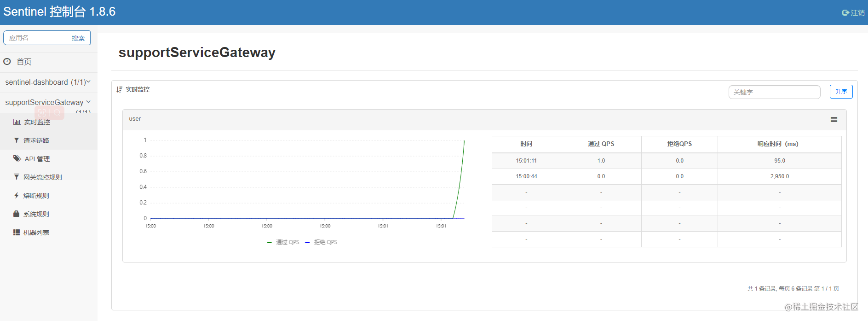Toggle 通过 QPS series in chart legend
This screenshot has height=321, width=868.
point(283,242)
